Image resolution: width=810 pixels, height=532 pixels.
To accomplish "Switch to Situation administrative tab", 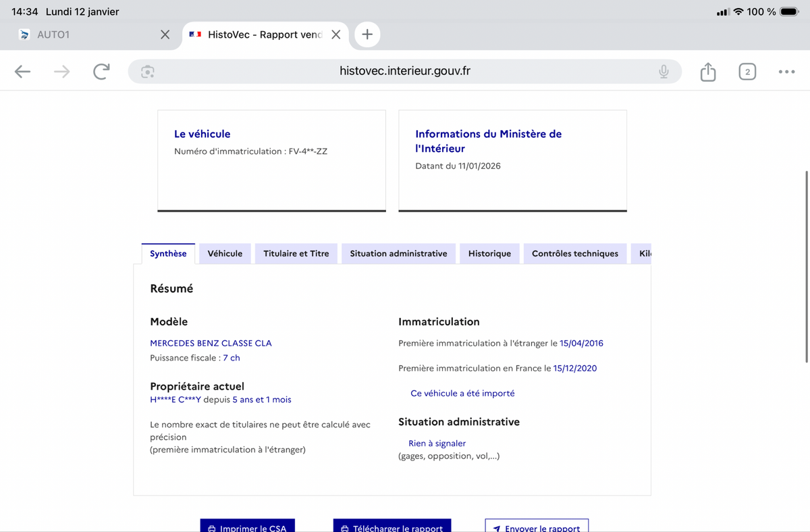I will [x=398, y=254].
